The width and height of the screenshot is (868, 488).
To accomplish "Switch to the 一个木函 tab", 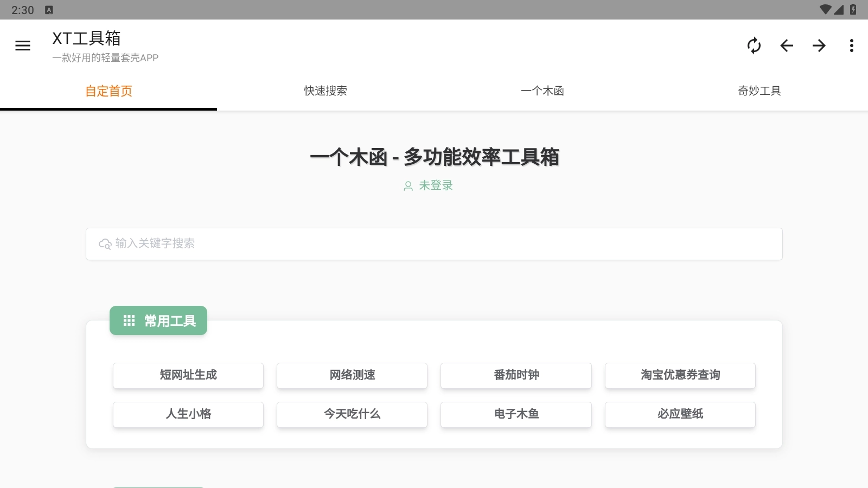I will pos(542,91).
